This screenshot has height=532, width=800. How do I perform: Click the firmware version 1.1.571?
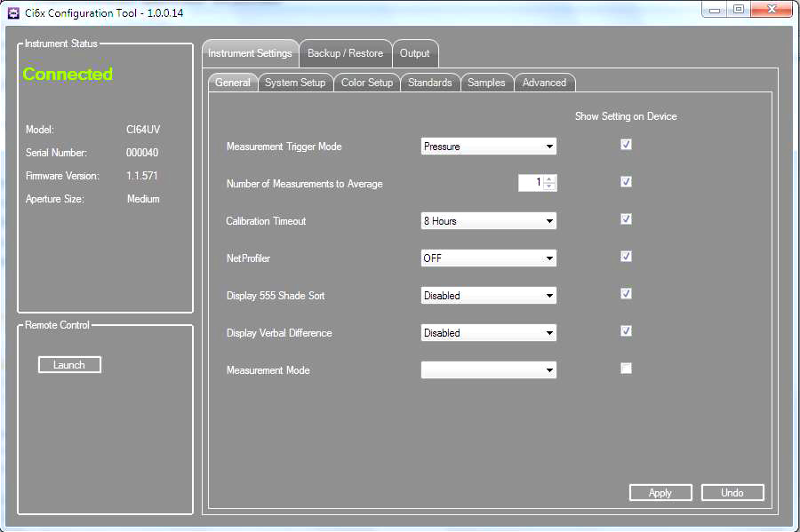coord(142,176)
